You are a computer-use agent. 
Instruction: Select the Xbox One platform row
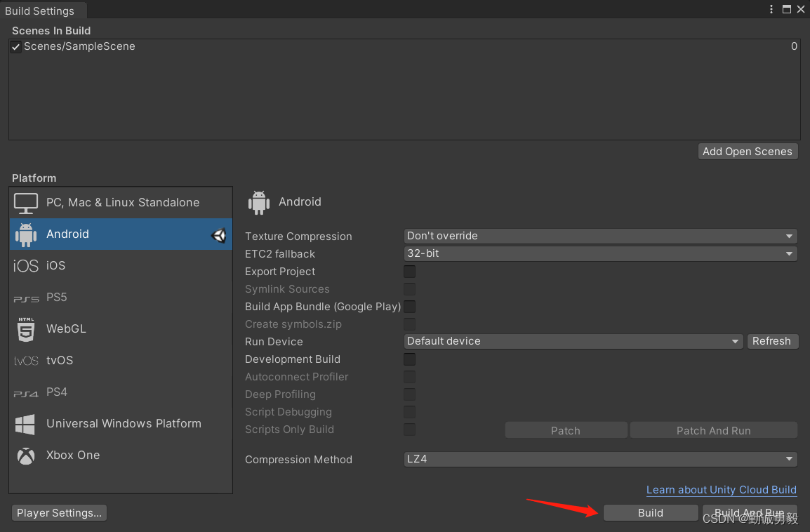click(121, 455)
